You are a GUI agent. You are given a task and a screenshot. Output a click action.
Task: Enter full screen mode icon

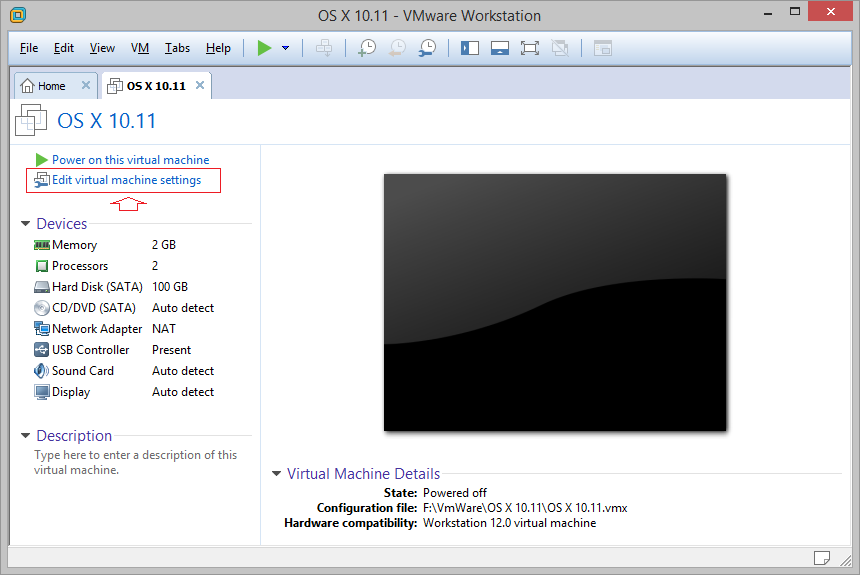coord(530,48)
